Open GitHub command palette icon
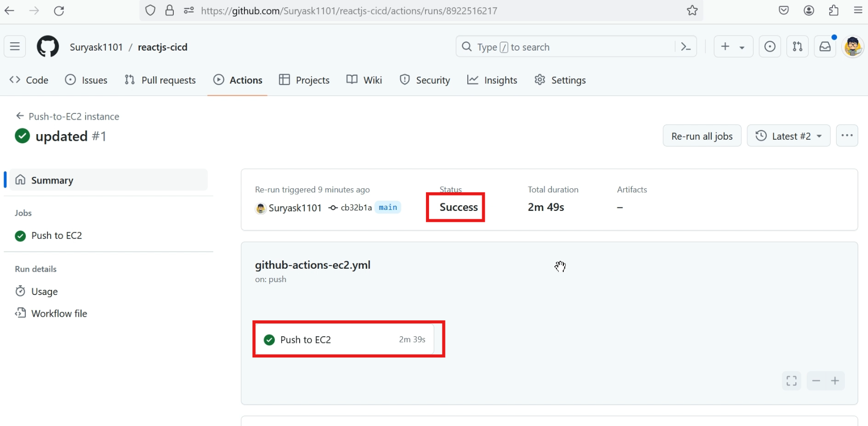 coord(686,46)
